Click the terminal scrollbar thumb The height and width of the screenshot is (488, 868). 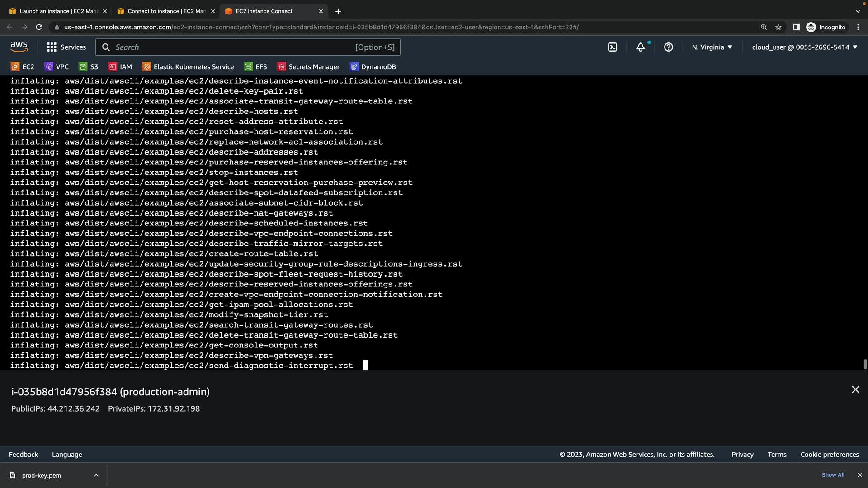click(865, 364)
